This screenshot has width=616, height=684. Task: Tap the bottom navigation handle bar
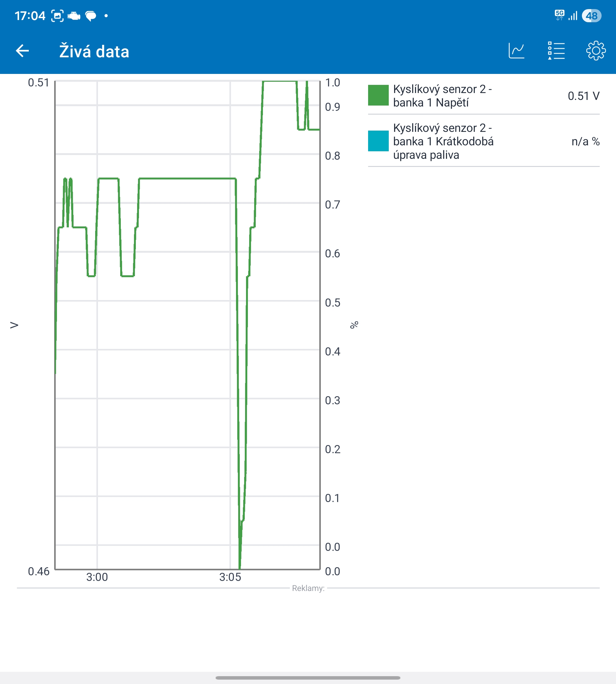pos(308,678)
